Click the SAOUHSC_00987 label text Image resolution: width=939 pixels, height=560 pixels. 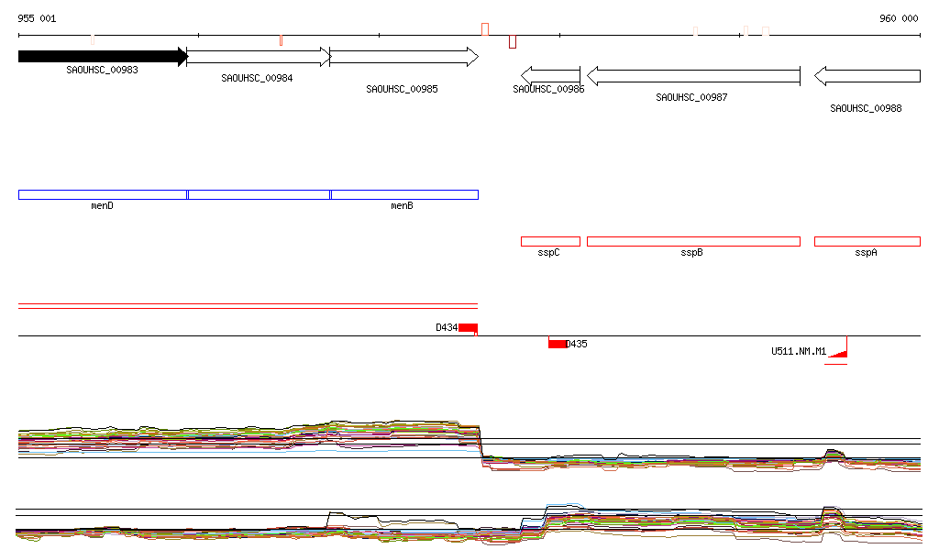point(691,97)
